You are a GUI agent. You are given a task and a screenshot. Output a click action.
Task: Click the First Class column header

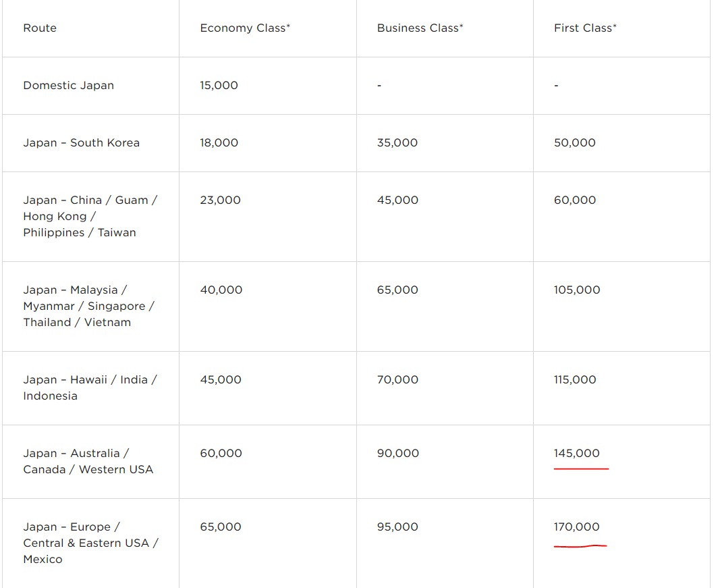coord(585,28)
